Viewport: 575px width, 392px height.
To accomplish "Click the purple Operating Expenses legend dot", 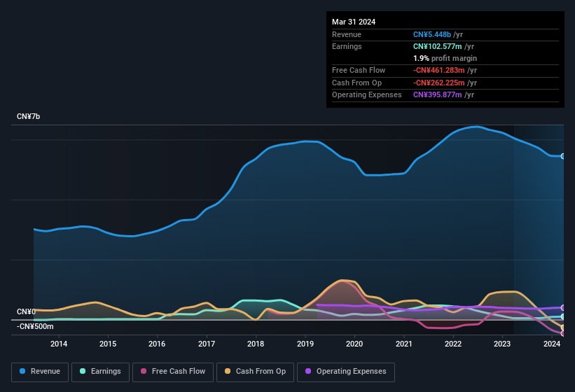I will pyautogui.click(x=307, y=372).
